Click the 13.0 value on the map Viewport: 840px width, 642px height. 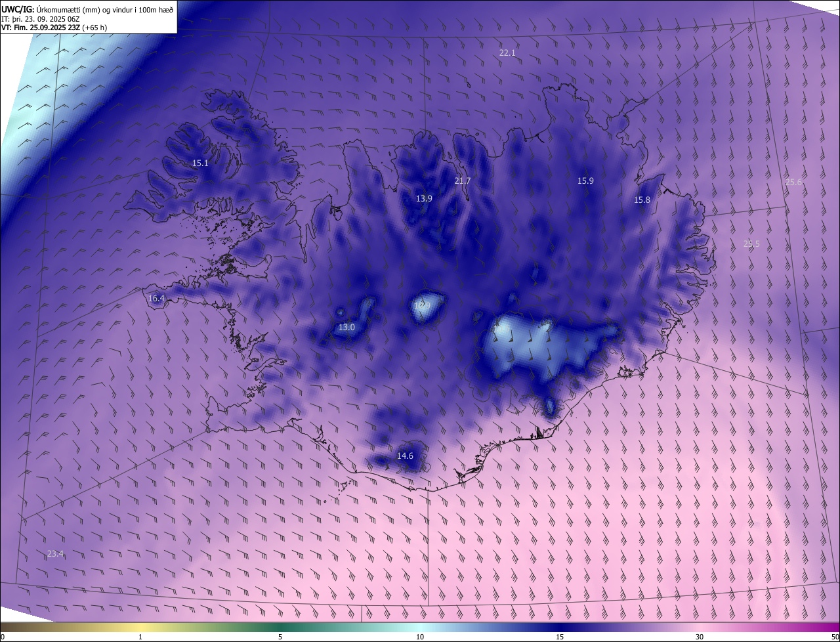[x=346, y=327]
